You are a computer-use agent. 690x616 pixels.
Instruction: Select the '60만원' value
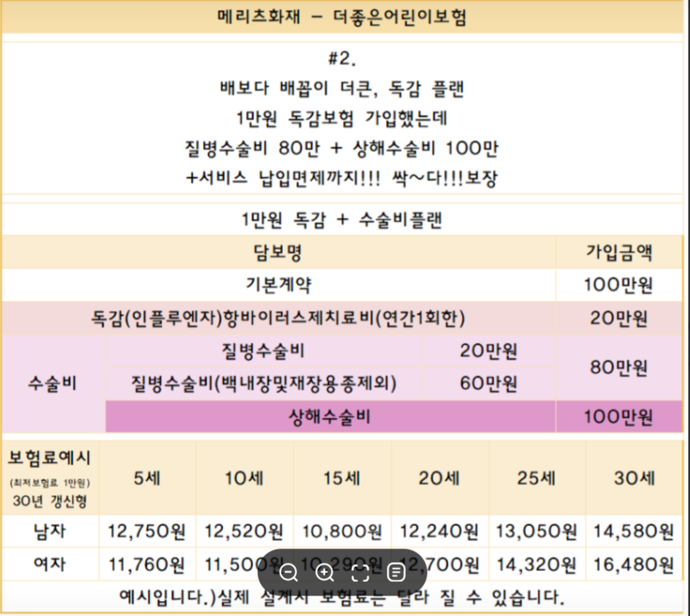[488, 383]
